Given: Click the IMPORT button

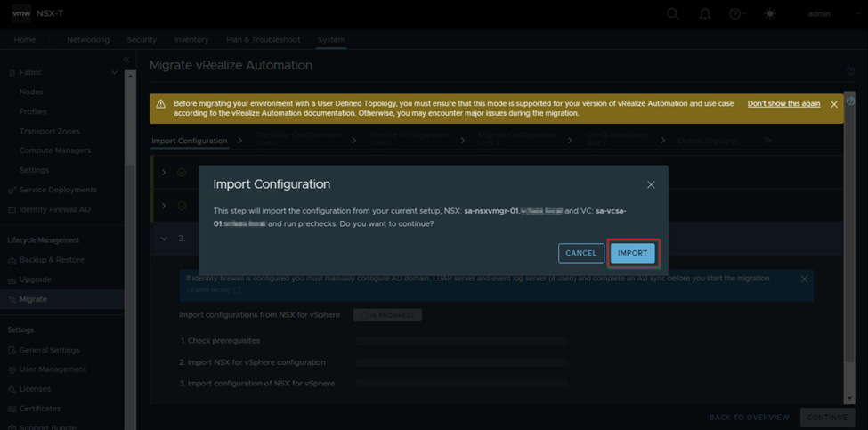Looking at the screenshot, I should (633, 253).
